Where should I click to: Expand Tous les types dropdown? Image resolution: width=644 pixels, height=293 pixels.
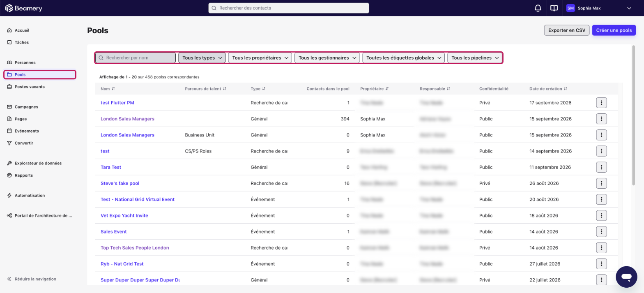[x=202, y=58]
